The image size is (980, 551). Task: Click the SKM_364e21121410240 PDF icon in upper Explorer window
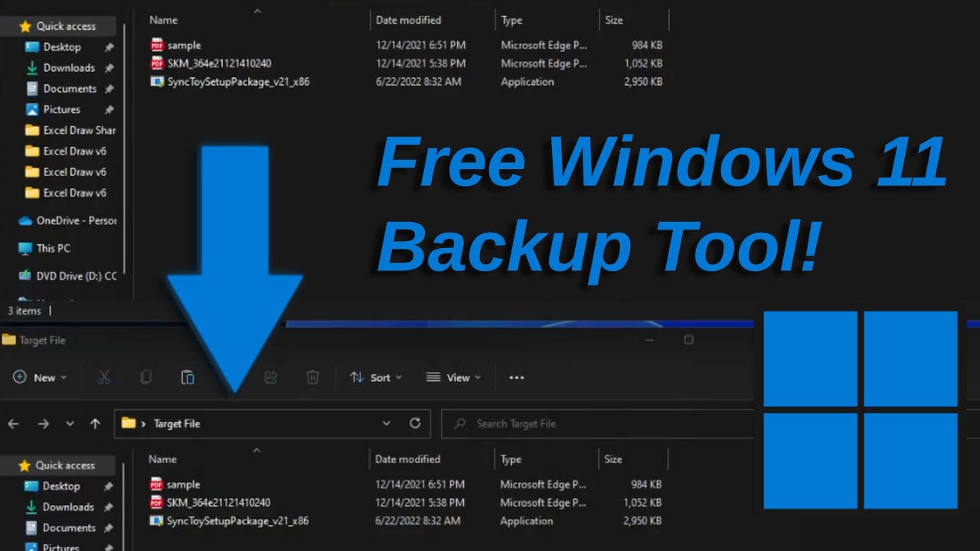[157, 64]
